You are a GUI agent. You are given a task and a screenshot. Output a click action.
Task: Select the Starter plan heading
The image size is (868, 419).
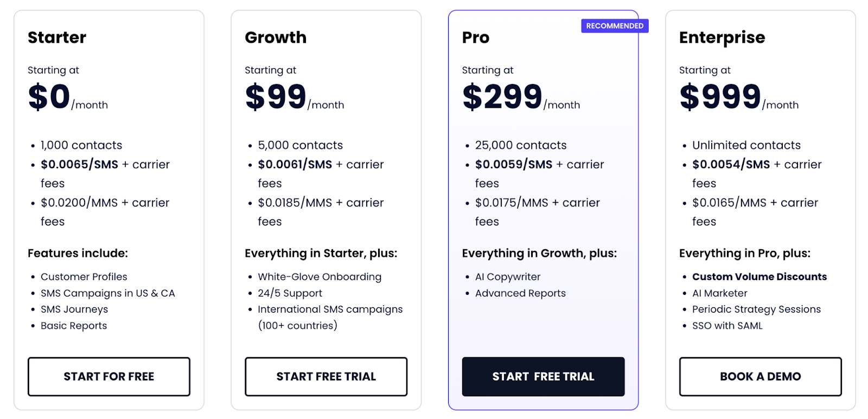coord(57,37)
